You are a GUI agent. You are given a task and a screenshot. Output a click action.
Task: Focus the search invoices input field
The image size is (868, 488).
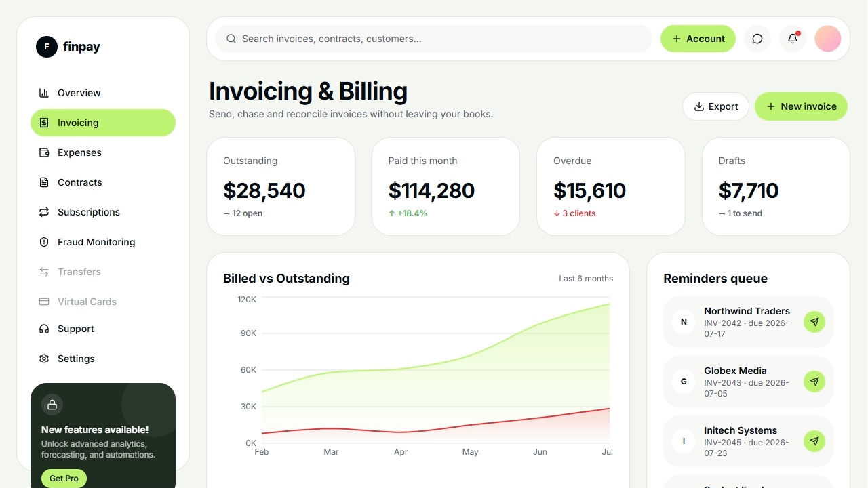click(x=433, y=39)
